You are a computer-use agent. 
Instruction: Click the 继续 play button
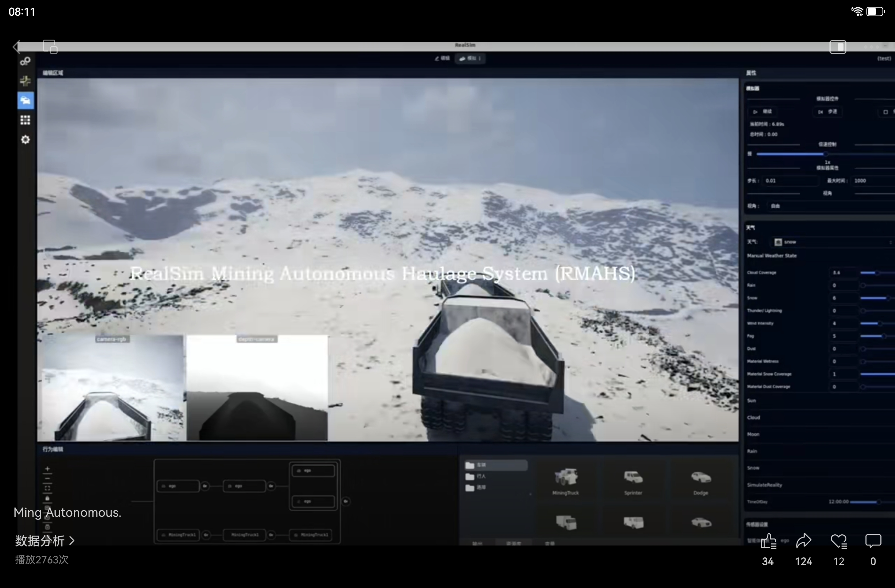click(x=763, y=112)
